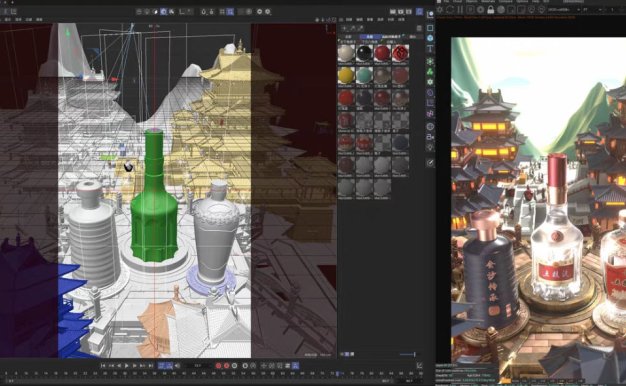Select the glossy black material sphere
The image size is (626, 386).
coord(364,53)
